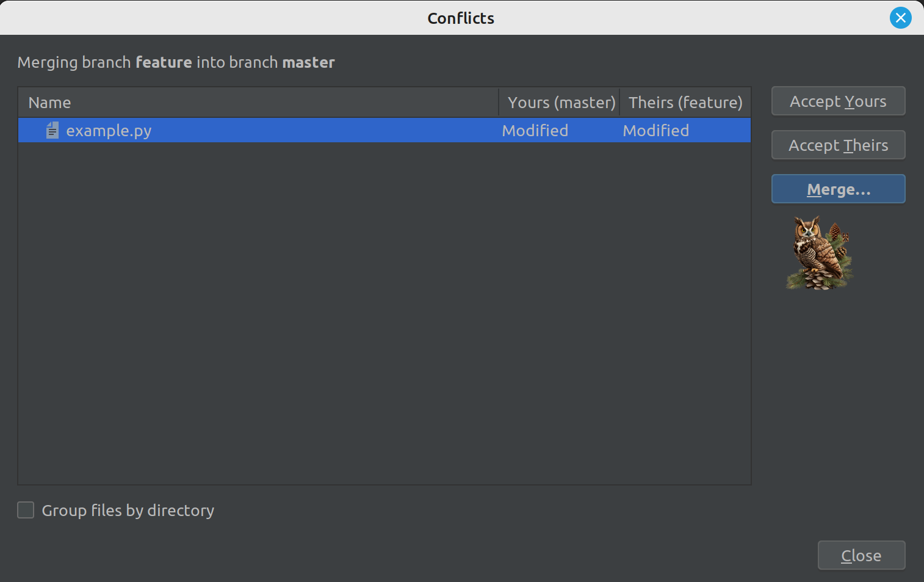Screen dimensions: 924x582
Task: Click Modified status under Yours (master)
Action: click(x=535, y=131)
